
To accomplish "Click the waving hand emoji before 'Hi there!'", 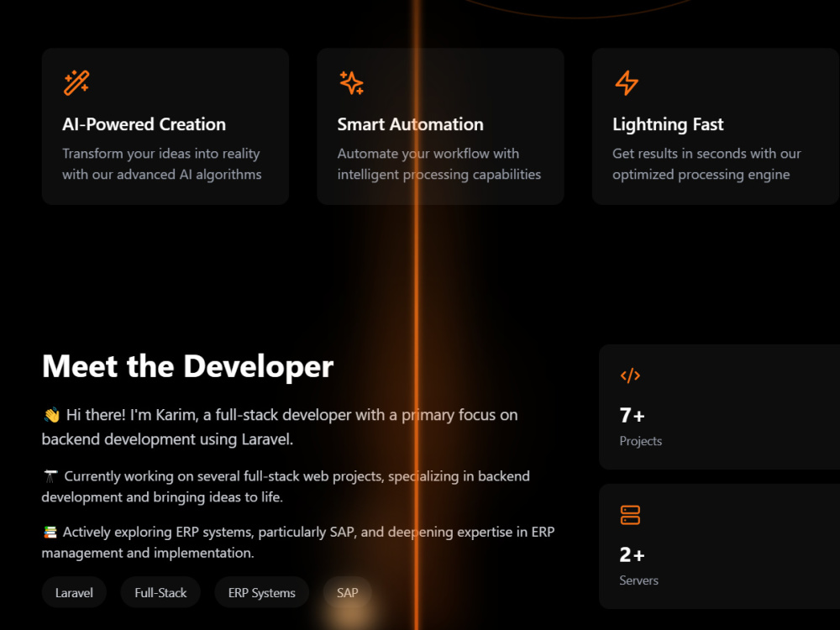I will (51, 415).
